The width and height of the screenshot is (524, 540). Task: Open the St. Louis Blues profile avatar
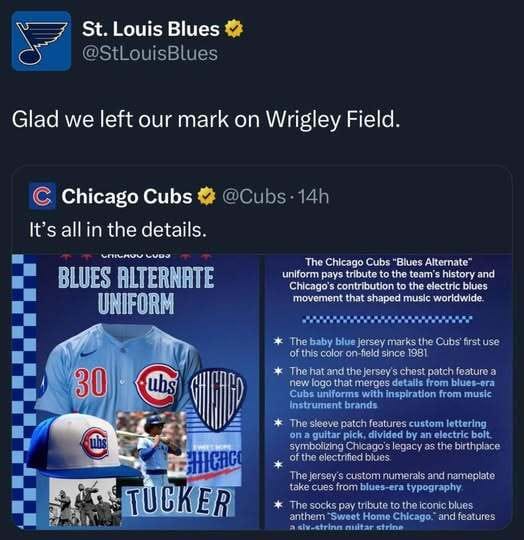point(41,41)
